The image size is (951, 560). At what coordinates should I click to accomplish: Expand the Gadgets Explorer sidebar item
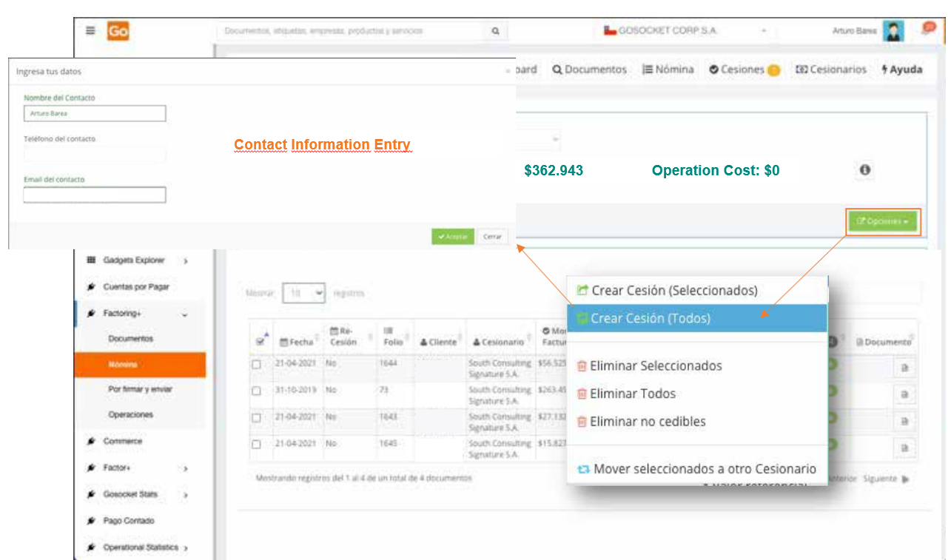click(186, 260)
